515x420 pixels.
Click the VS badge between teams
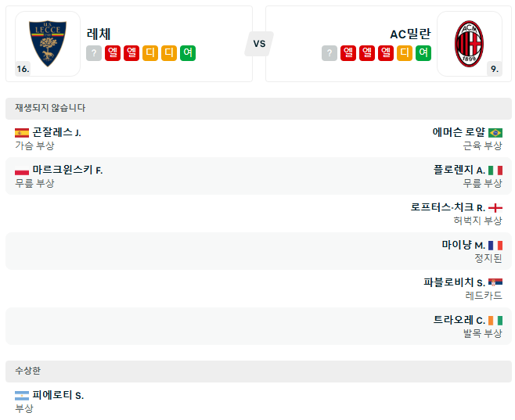coord(259,44)
